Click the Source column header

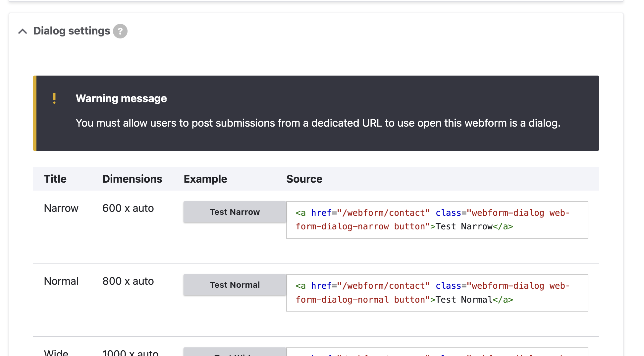(304, 179)
